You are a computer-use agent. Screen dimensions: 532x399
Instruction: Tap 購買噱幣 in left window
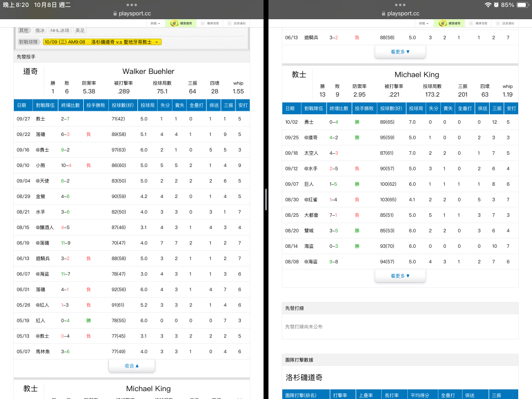(181, 23)
